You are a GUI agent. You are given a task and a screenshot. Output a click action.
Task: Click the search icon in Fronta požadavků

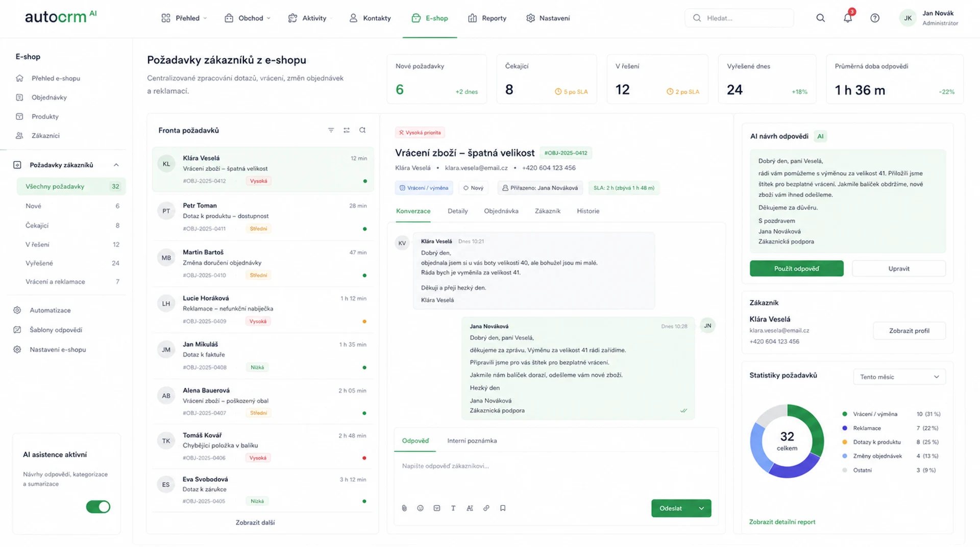click(x=362, y=130)
